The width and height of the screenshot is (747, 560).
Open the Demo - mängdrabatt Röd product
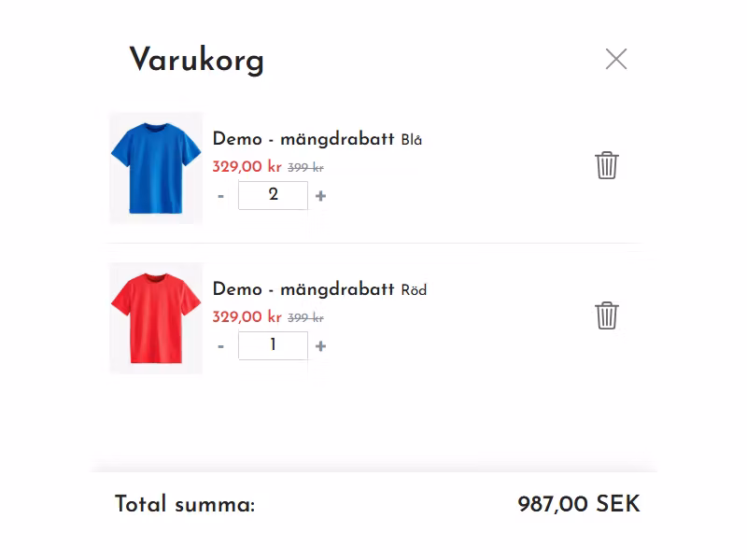pos(317,290)
